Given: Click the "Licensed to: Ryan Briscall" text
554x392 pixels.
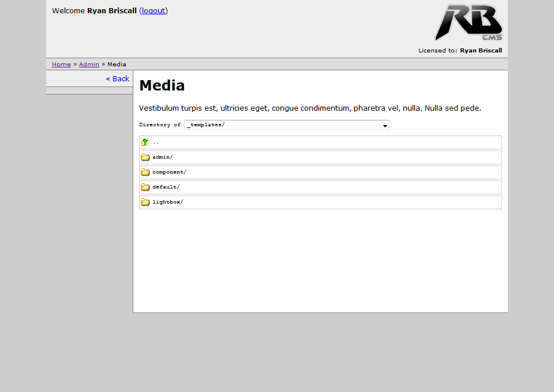Looking at the screenshot, I should (x=460, y=51).
